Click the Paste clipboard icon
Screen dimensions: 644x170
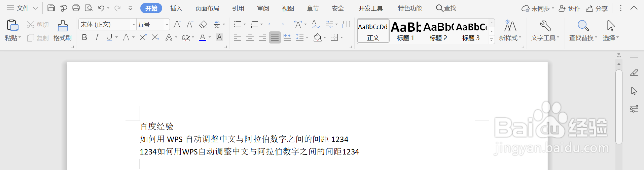pos(12,26)
